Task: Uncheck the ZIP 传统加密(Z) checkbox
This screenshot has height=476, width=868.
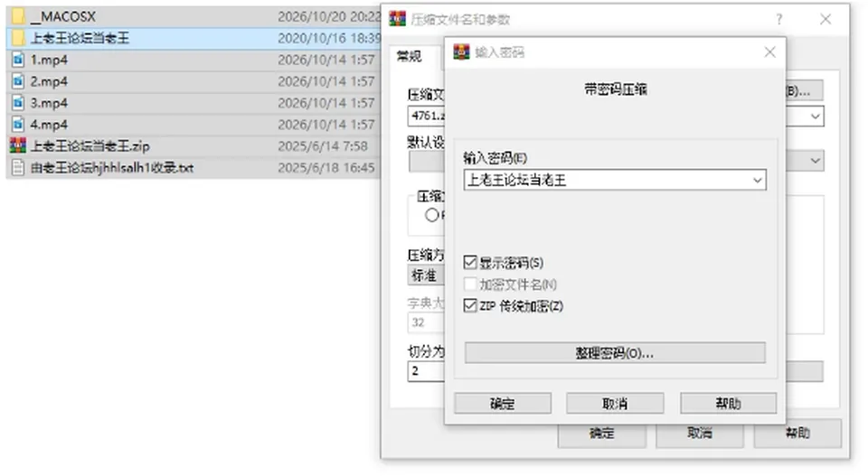Action: (470, 305)
